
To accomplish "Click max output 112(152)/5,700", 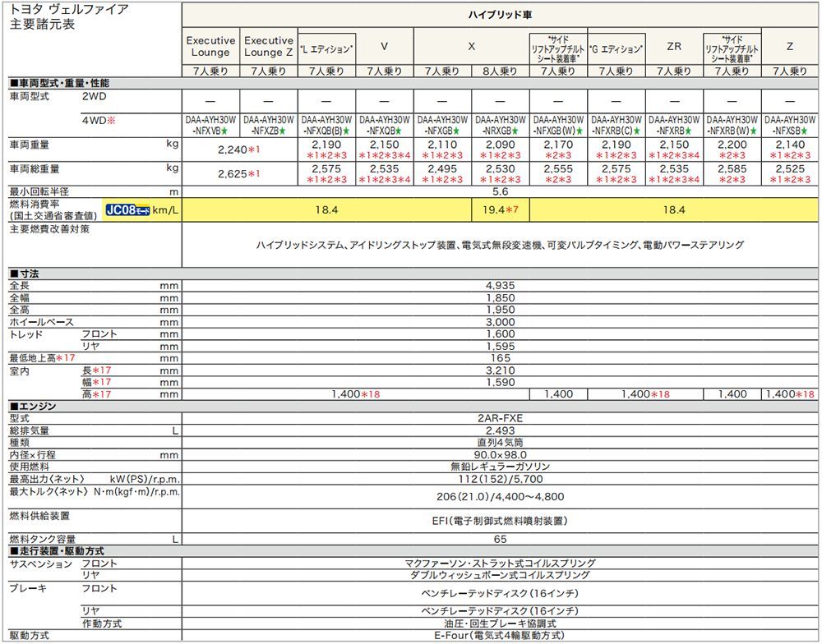I will point(500,479).
